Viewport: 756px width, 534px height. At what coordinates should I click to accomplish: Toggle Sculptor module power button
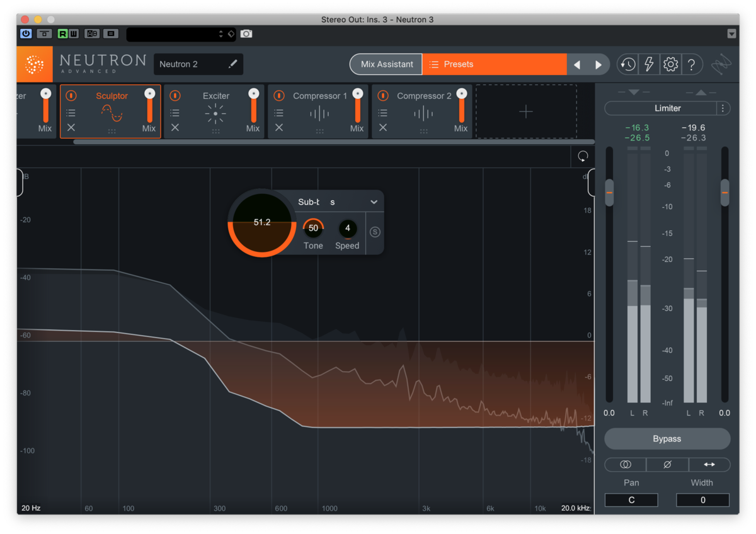coord(71,96)
